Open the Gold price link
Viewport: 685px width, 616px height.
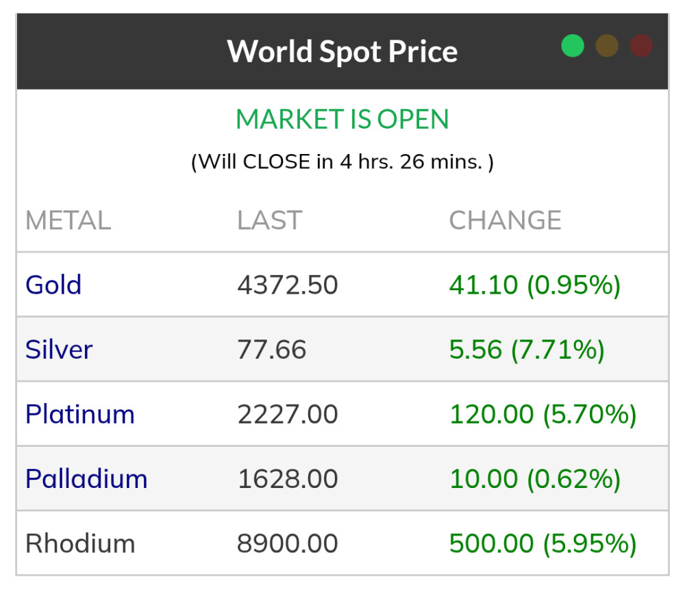pos(53,285)
